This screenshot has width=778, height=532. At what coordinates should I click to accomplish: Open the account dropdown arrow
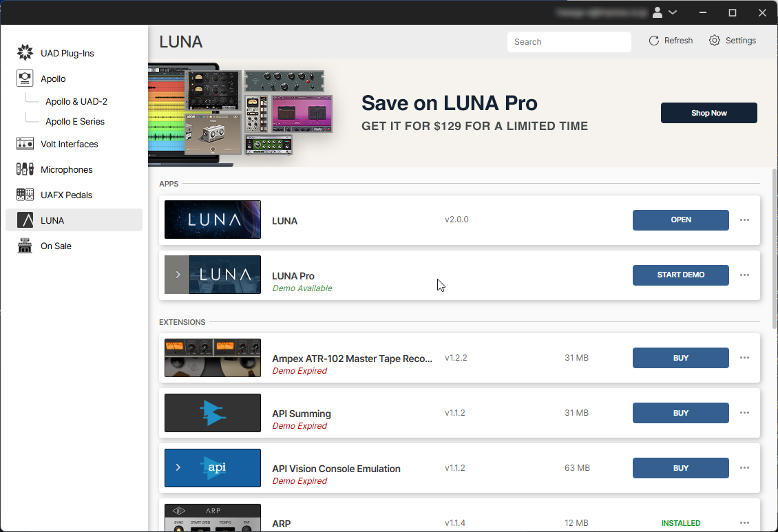[673, 12]
